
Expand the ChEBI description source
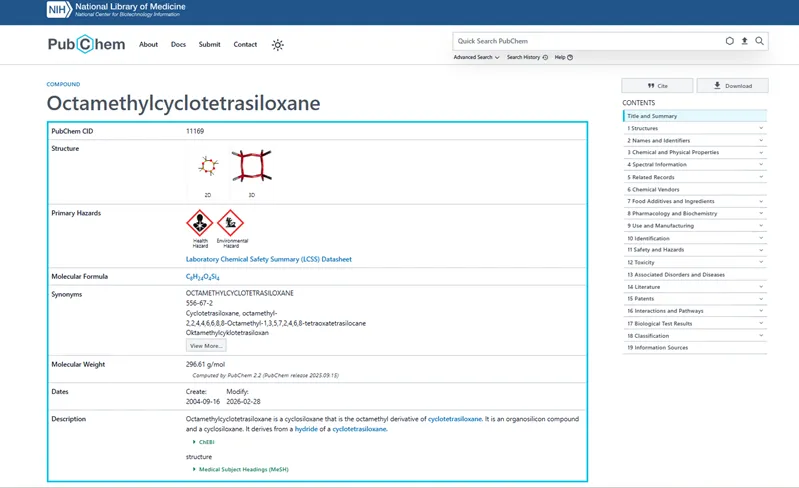click(x=203, y=442)
